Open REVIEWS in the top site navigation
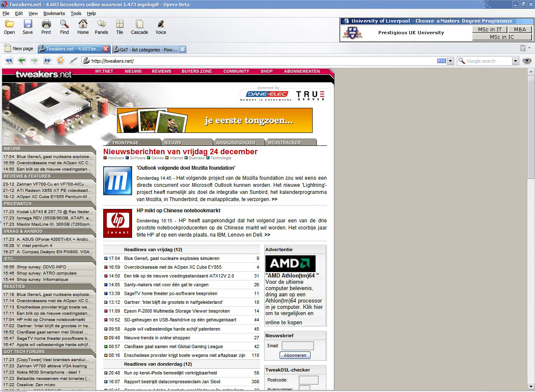 click(x=161, y=71)
